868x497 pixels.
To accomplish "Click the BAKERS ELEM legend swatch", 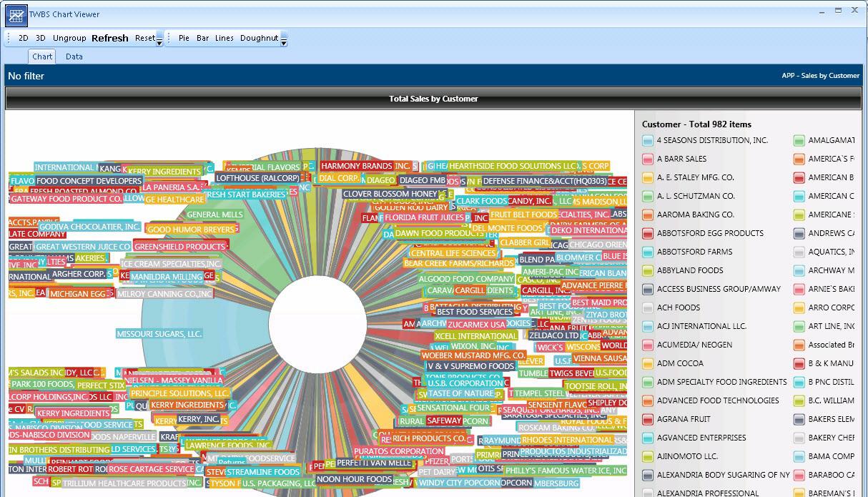I will coord(799,420).
